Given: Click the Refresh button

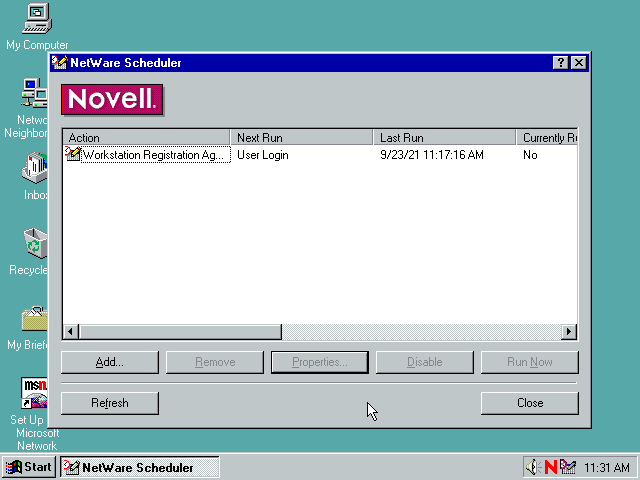Looking at the screenshot, I should coord(110,403).
